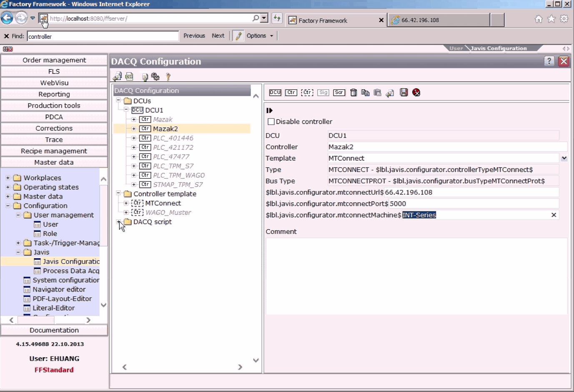Click the trash delete icon
The image size is (574, 392).
[x=353, y=93]
